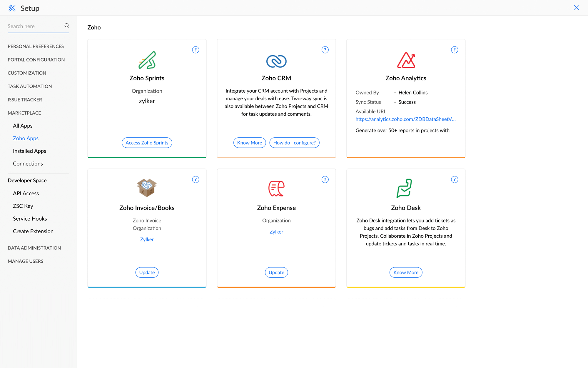Click the Setup tools icon
This screenshot has height=368, width=588.
coord(12,8)
